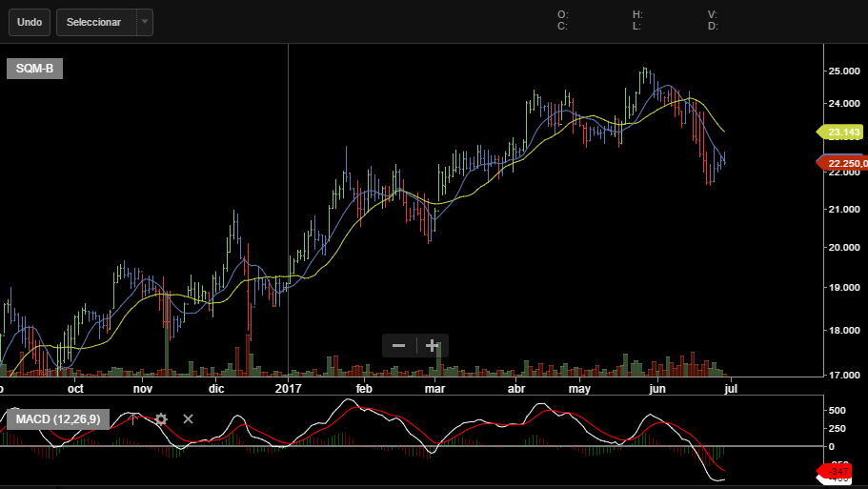Remove the MACD indicator with X
Viewport: 868px width, 489px height.
point(189,419)
